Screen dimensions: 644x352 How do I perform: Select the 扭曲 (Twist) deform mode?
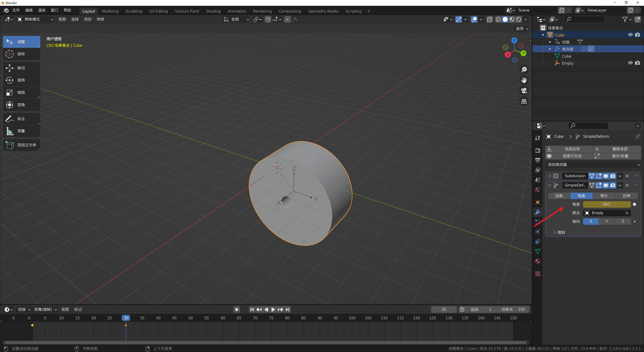pyautogui.click(x=559, y=196)
